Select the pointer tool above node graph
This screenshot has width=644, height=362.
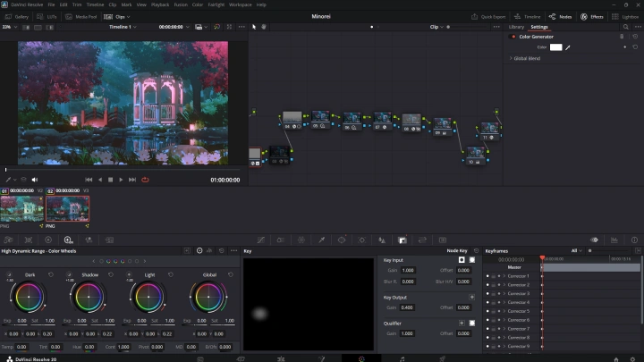pos(254,27)
